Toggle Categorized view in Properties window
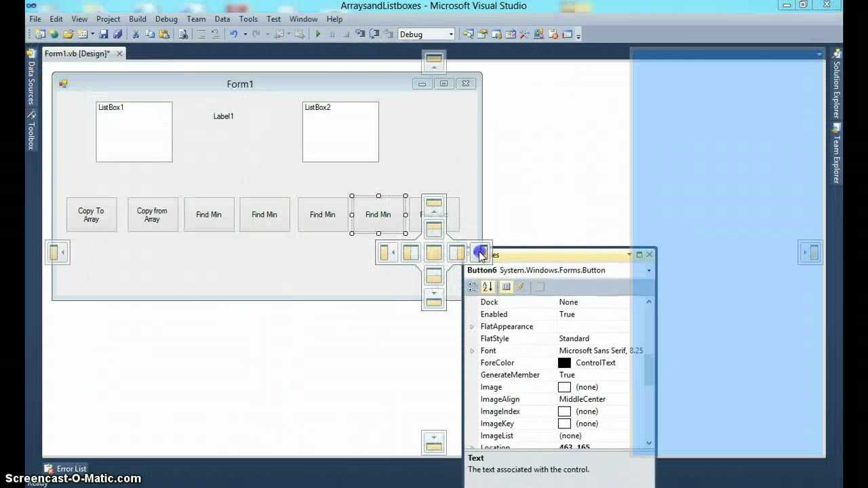 pos(473,287)
